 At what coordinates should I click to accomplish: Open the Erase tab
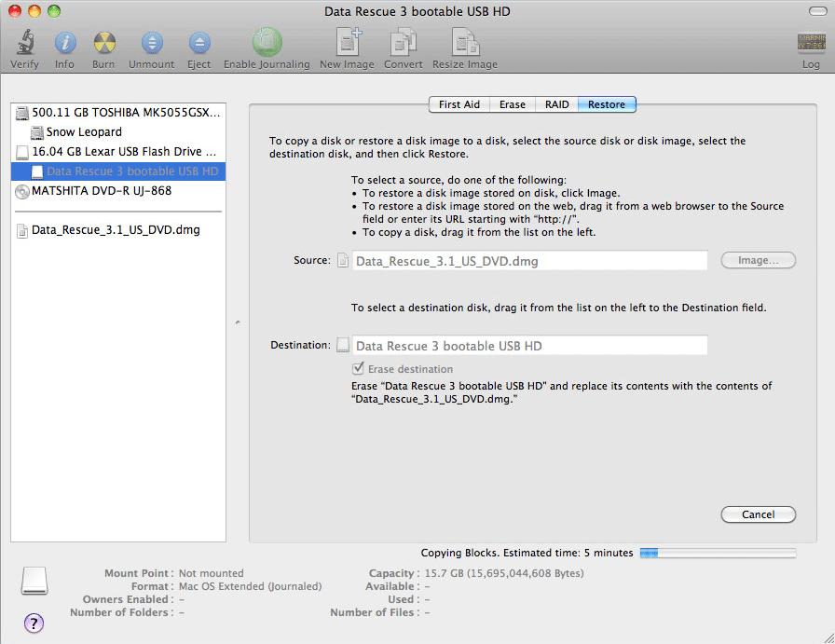click(513, 104)
